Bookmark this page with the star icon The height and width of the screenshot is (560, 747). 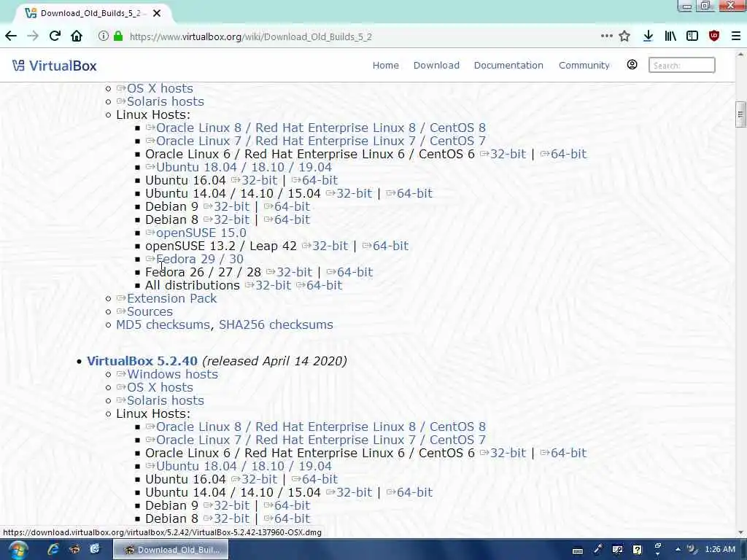[624, 36]
